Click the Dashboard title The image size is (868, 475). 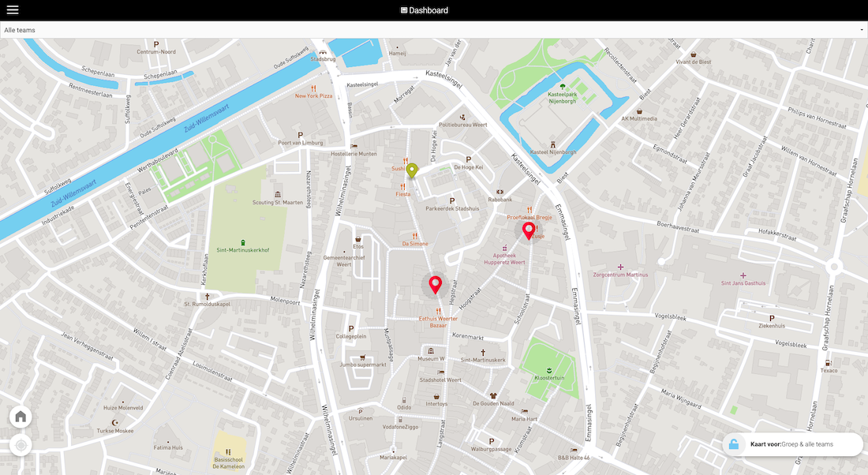(428, 10)
